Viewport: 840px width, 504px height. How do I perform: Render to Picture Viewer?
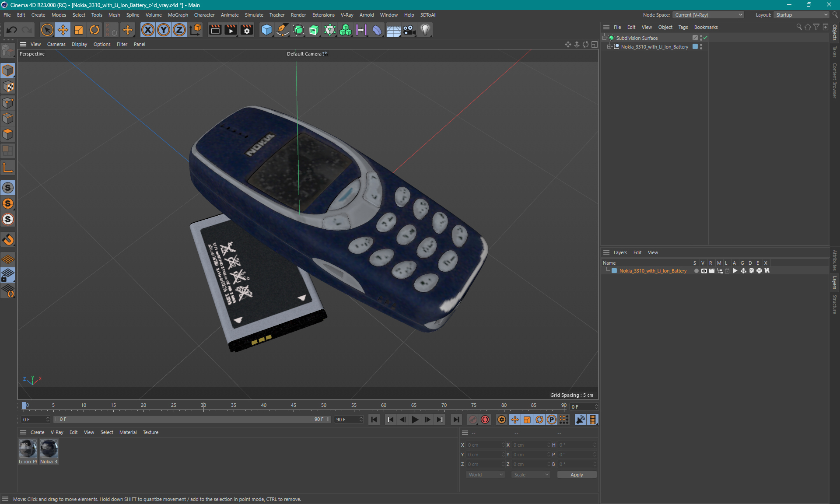[231, 30]
